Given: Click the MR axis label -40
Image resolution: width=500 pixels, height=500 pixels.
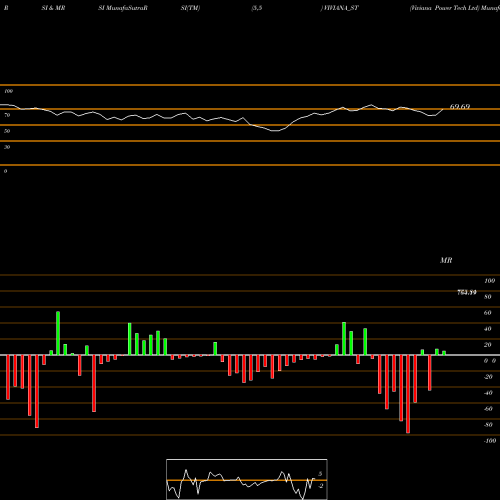Looking at the screenshot, I should [488, 393].
